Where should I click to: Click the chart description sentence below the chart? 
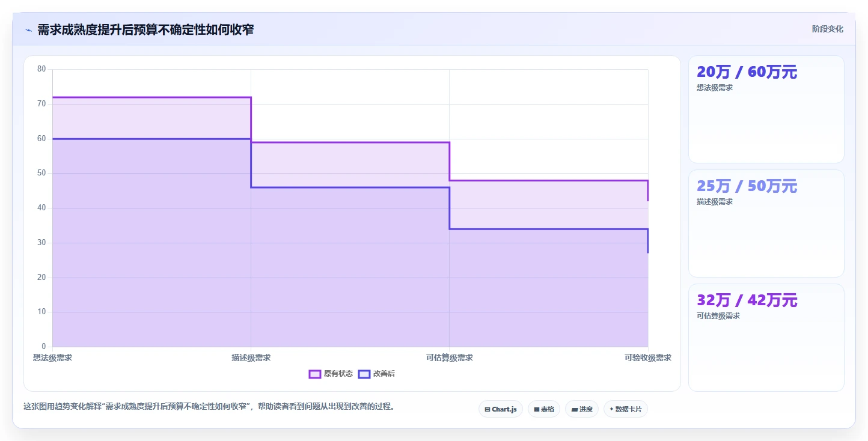(x=210, y=406)
